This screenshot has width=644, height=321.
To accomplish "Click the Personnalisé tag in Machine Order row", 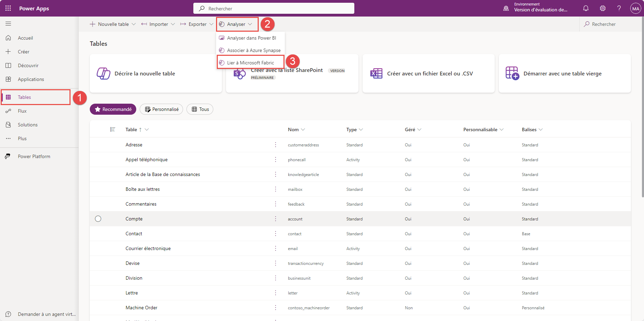I will 533,308.
